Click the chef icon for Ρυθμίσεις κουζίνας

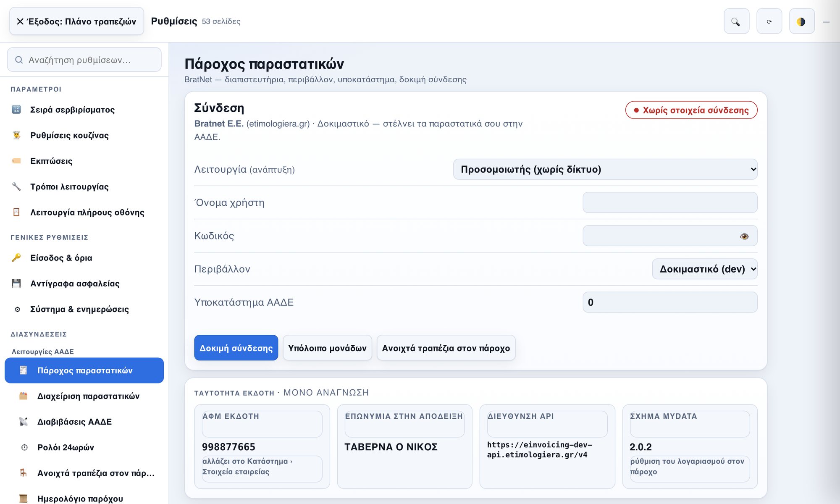pos(16,135)
